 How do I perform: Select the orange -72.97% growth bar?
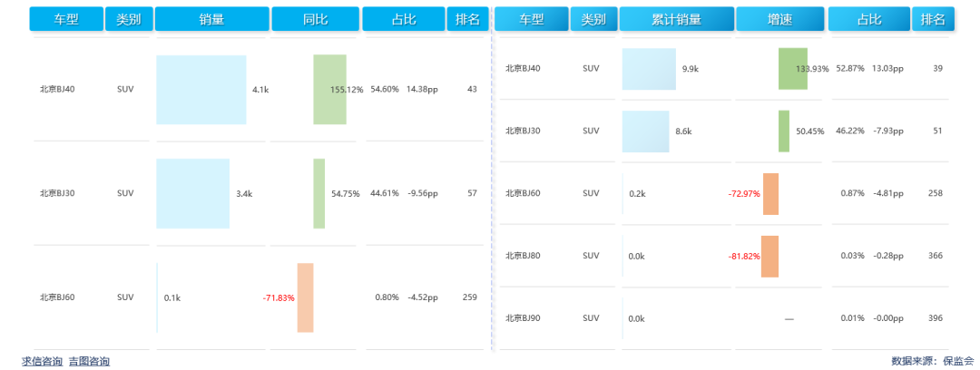click(770, 193)
